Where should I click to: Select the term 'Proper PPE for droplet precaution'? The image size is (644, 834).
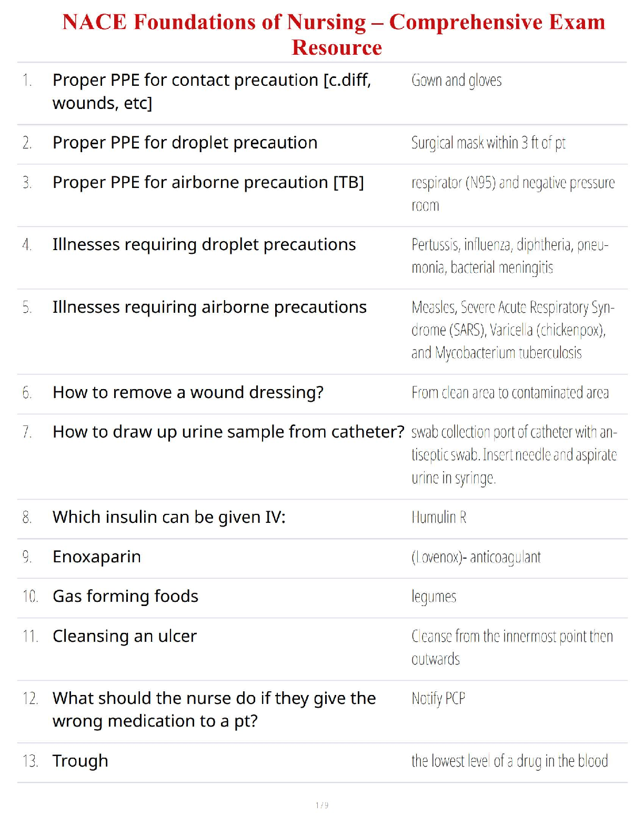(185, 143)
